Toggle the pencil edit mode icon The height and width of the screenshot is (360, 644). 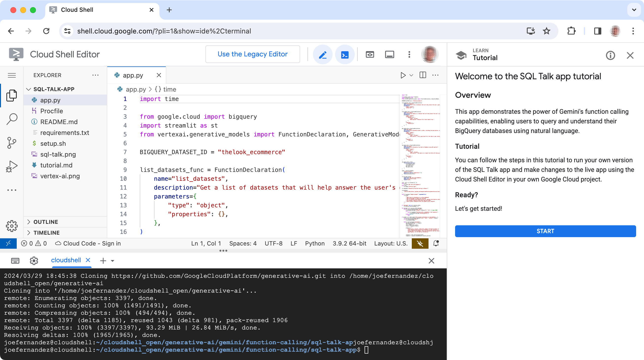tap(323, 54)
